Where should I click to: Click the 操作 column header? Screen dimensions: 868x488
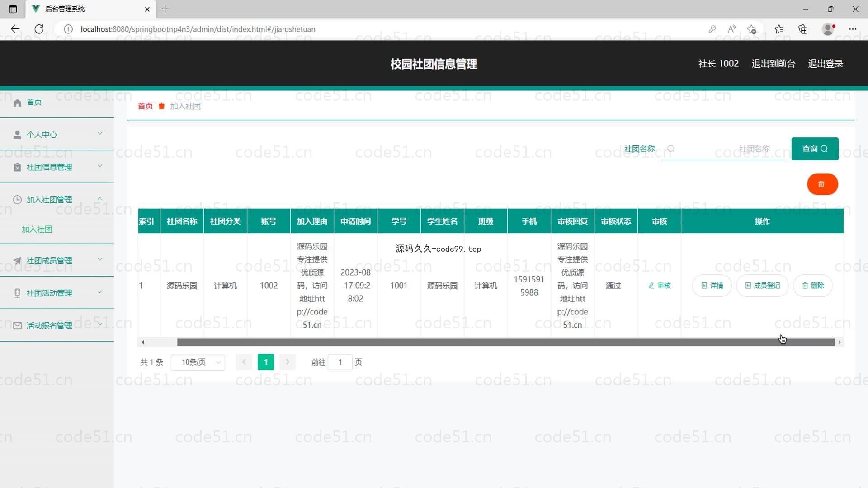(x=762, y=221)
